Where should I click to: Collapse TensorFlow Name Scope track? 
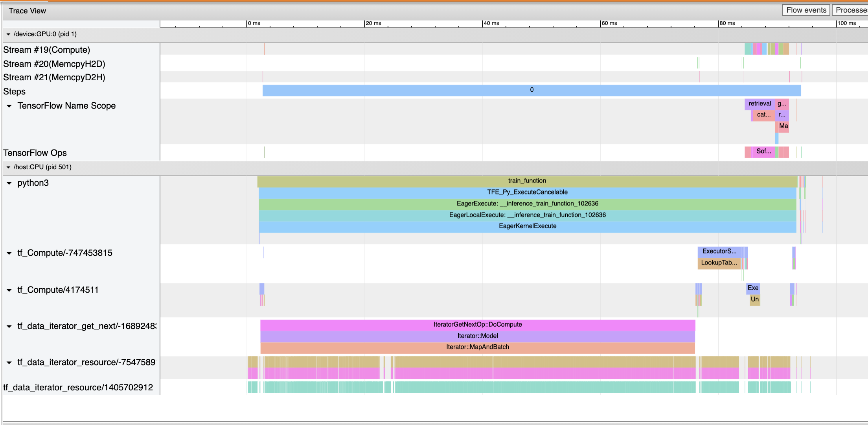pyautogui.click(x=9, y=106)
